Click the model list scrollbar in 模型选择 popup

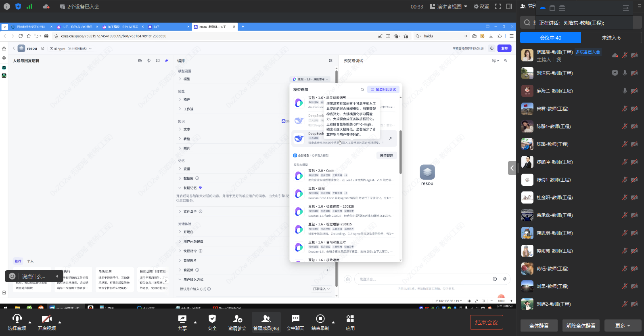tap(401, 152)
